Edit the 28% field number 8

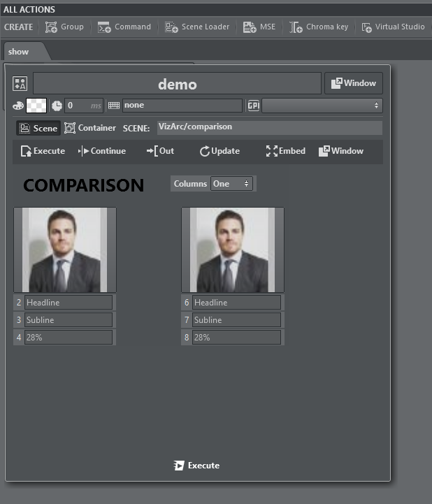point(236,337)
